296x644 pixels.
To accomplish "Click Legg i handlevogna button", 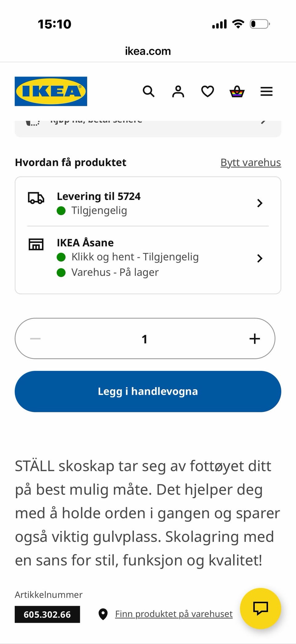I will tap(148, 391).
